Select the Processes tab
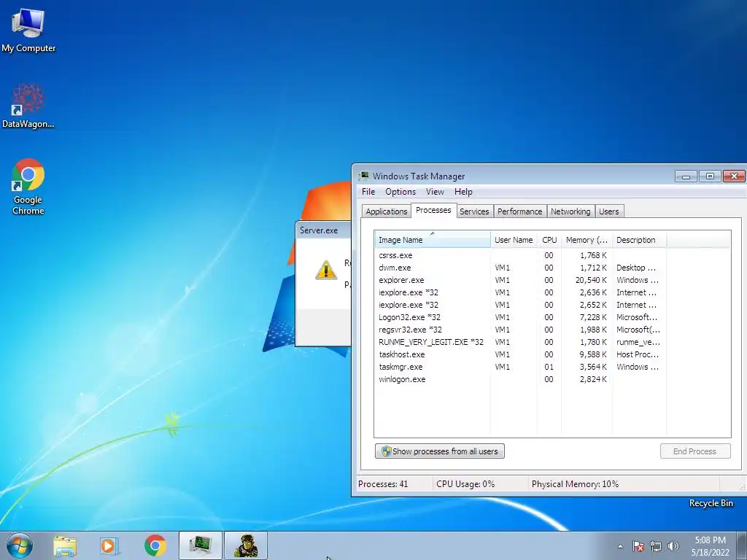 [433, 210]
